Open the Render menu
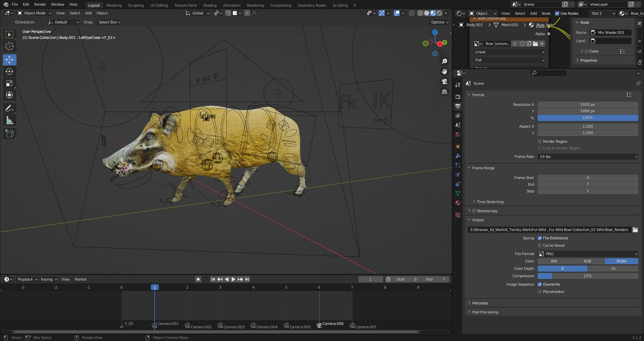 (40, 4)
